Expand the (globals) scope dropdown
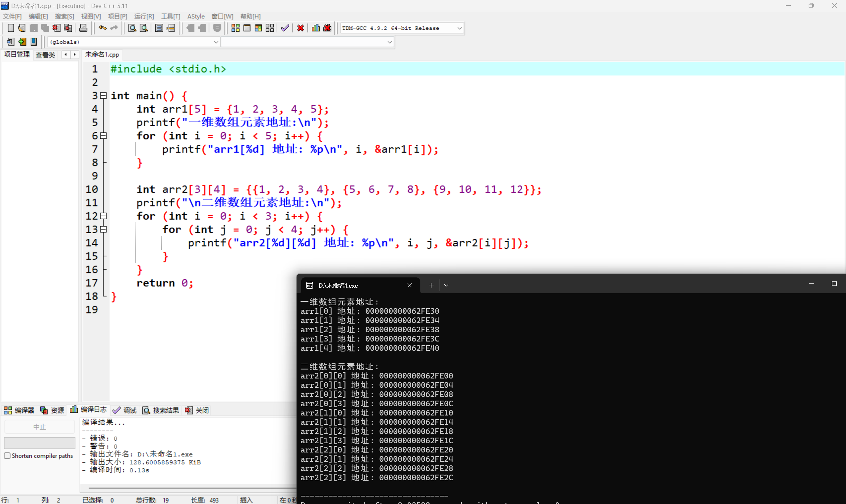846x504 pixels. (x=216, y=42)
